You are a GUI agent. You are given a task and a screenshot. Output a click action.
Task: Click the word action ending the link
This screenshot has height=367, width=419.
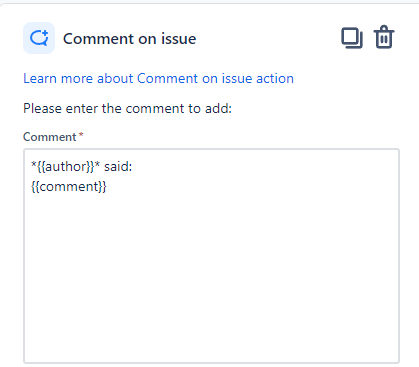click(x=275, y=79)
